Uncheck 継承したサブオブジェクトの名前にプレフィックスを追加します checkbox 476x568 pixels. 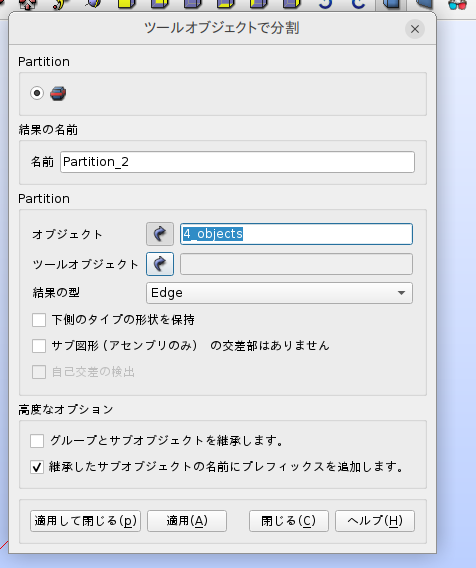[37, 467]
